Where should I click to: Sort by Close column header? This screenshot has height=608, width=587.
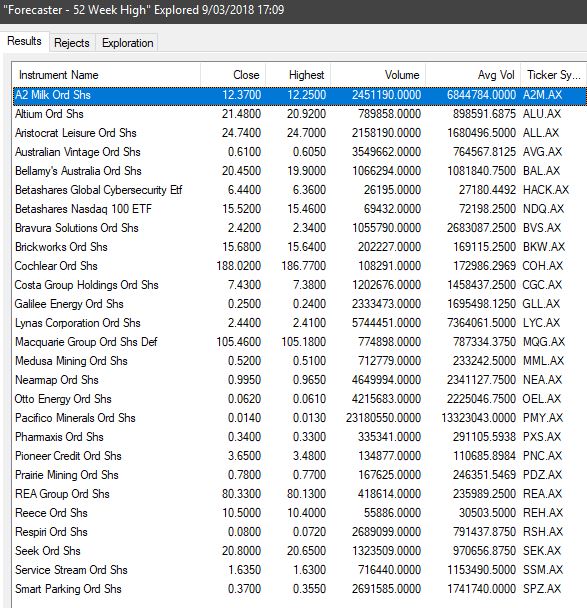point(233,75)
